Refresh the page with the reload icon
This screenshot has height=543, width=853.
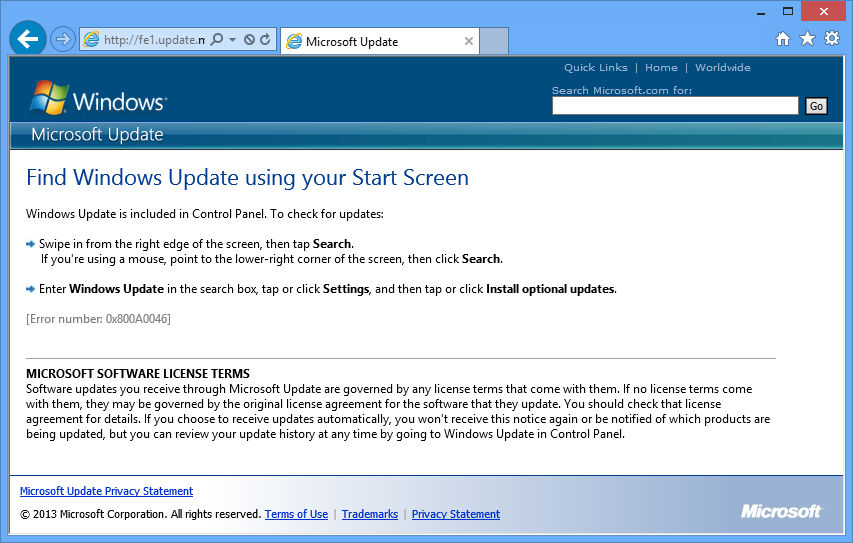coord(265,39)
